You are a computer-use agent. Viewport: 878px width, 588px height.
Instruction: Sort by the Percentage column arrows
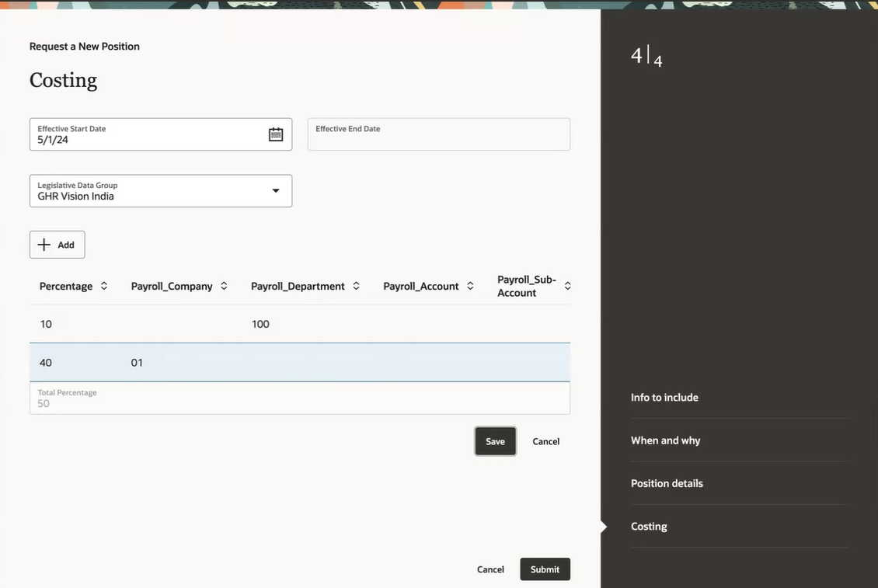coord(104,286)
